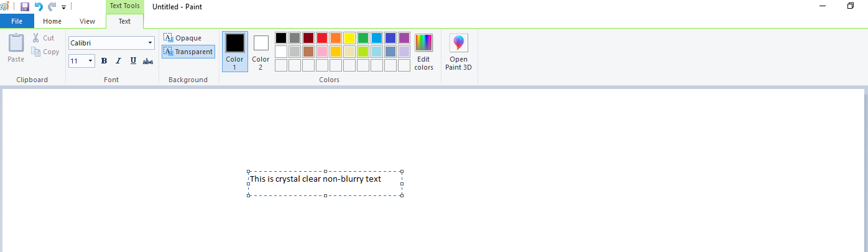Viewport: 868px width, 252px height.
Task: Restore down the Paint window
Action: tap(850, 6)
